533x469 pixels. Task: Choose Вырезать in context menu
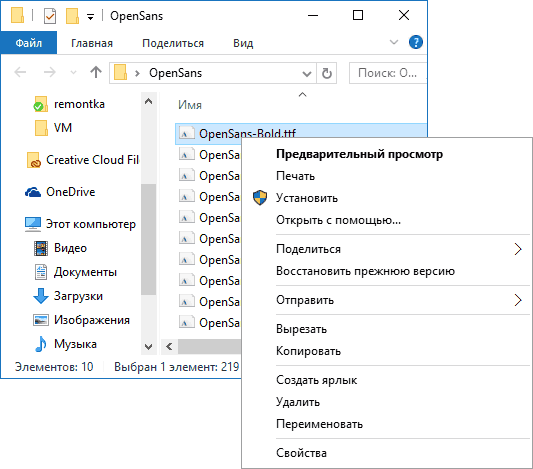(301, 329)
